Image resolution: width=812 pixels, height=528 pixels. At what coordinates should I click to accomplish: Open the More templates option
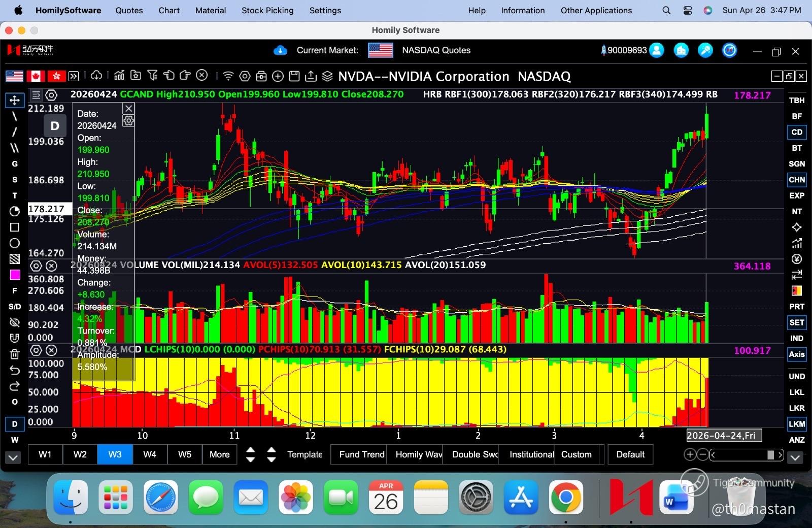[x=220, y=454]
